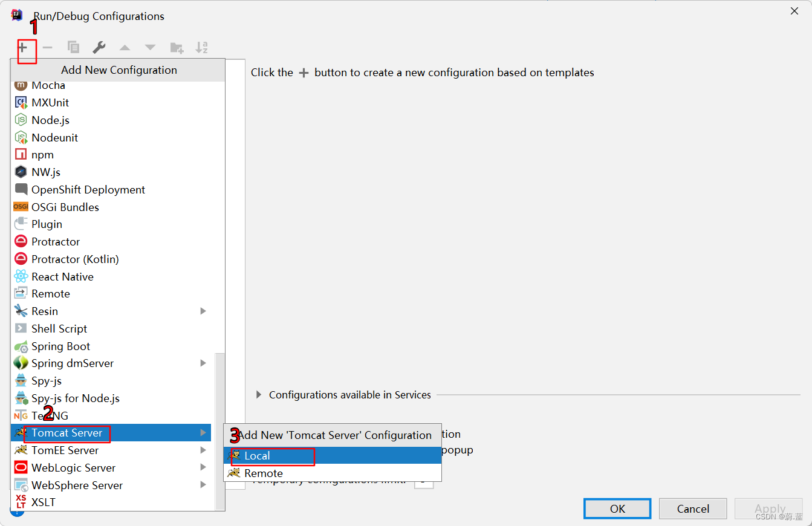The height and width of the screenshot is (526, 812).
Task: Select Spy-js for Node.js entry
Action: pyautogui.click(x=111, y=398)
